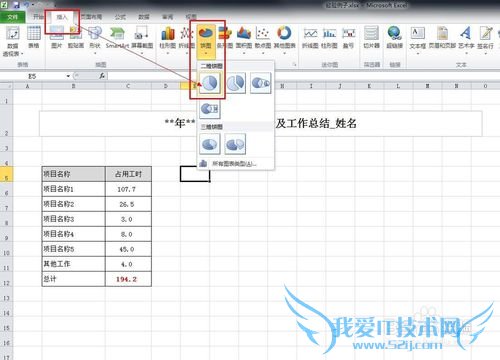Open Clip Art (剪贴画) panel
Viewport: 500px width, 360px height.
point(76,37)
